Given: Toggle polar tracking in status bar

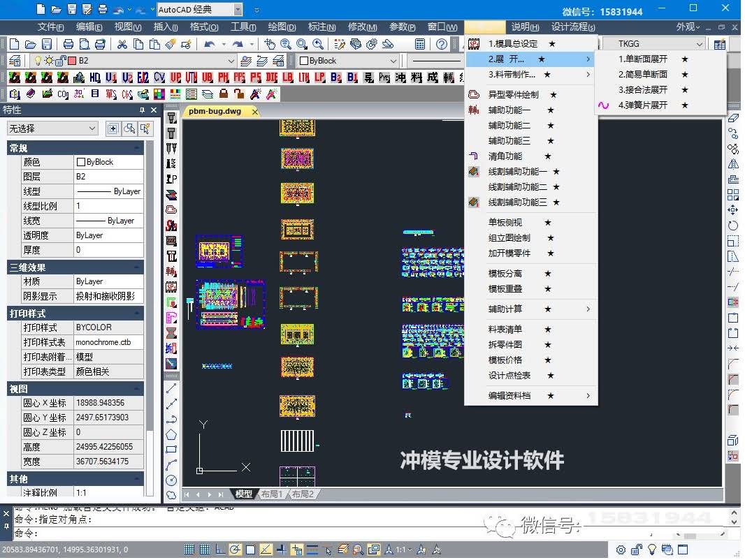Looking at the screenshot, I should pyautogui.click(x=236, y=550).
